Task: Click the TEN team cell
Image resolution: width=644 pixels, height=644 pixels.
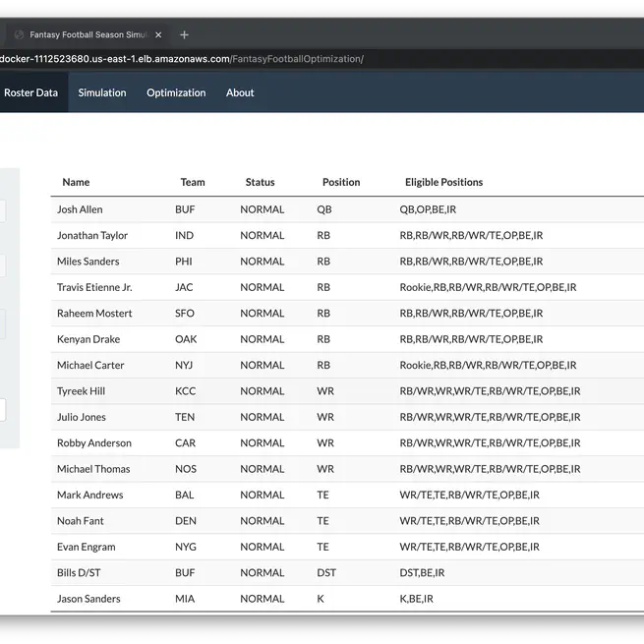Action: 185,417
